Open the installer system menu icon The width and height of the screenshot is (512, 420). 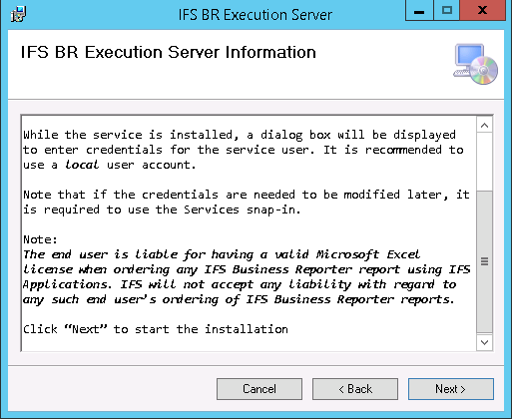click(x=18, y=14)
